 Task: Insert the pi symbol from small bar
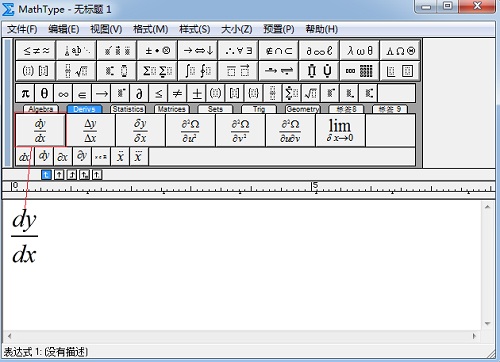pos(25,93)
